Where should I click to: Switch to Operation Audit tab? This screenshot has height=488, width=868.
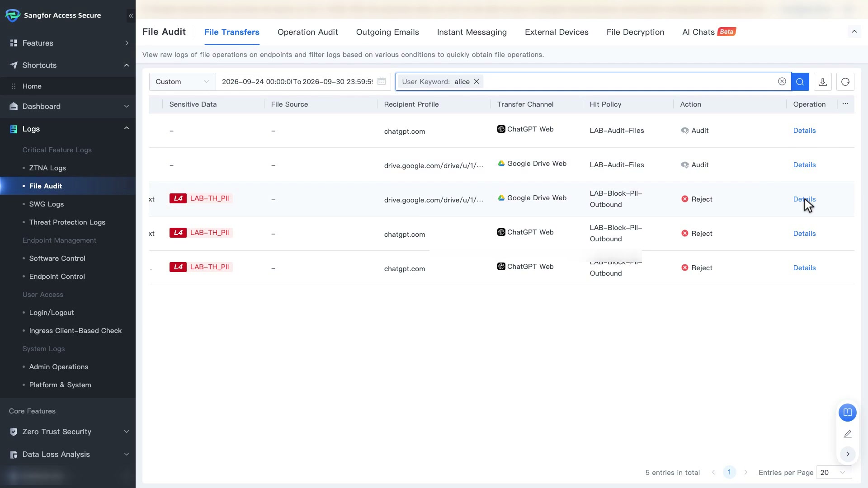coord(308,32)
